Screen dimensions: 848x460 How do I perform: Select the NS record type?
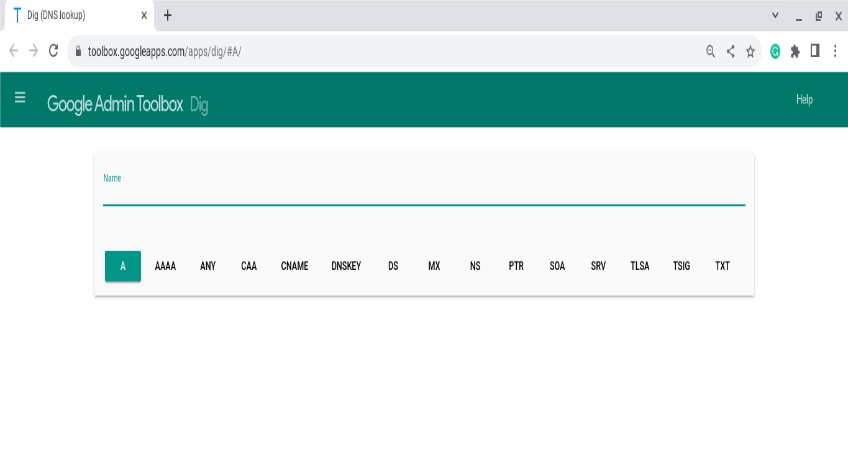pyautogui.click(x=475, y=266)
